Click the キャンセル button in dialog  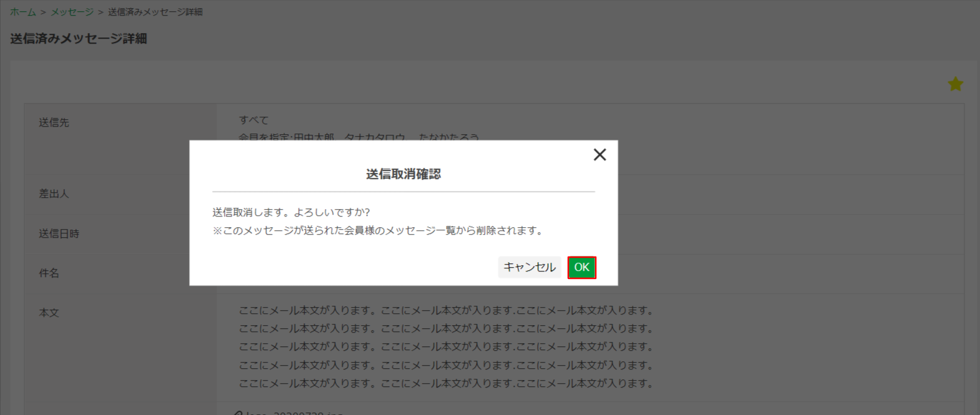pos(530,267)
